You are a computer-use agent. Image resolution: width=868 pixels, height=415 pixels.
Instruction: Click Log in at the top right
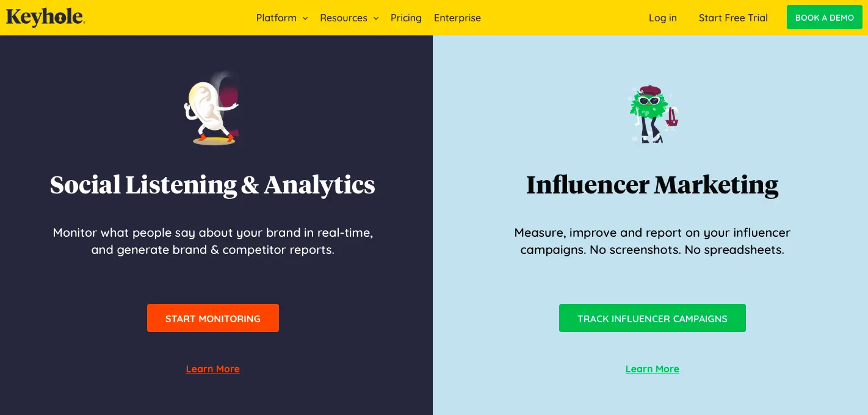click(x=662, y=18)
